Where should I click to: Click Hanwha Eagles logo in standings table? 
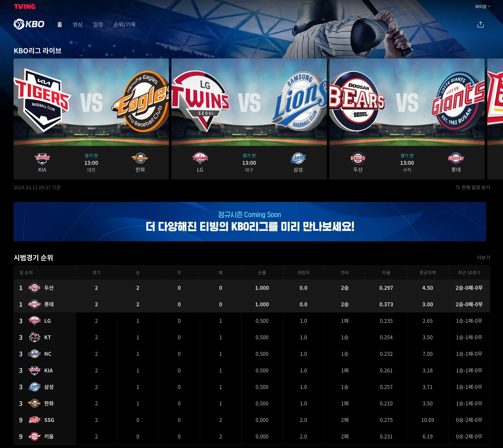(x=34, y=403)
